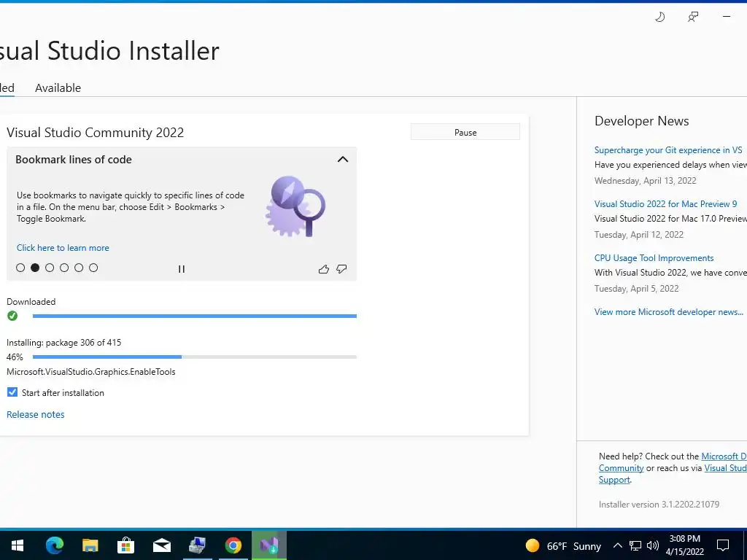
Task: Click the Installing: package 306 of 415 text
Action: [x=64, y=343]
